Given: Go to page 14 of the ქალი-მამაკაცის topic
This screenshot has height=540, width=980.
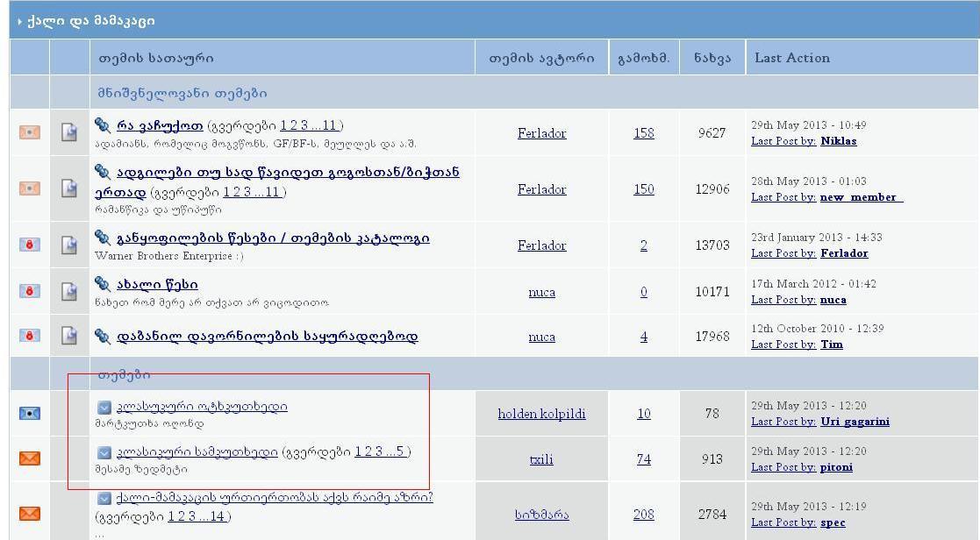Looking at the screenshot, I should point(217,516).
